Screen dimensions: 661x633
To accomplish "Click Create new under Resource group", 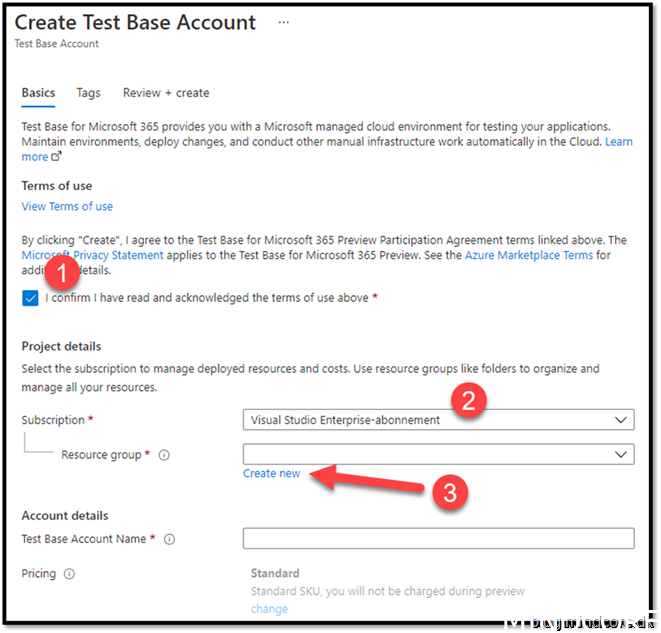I will point(271,473).
